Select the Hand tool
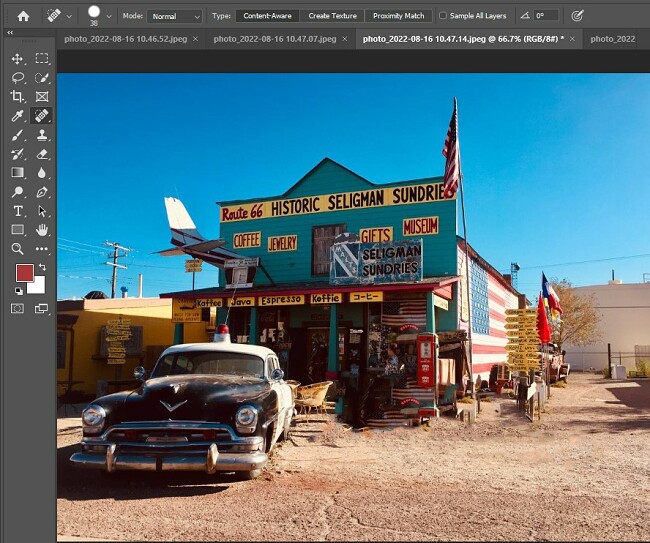Screen dimensions: 650x543 tap(41, 230)
